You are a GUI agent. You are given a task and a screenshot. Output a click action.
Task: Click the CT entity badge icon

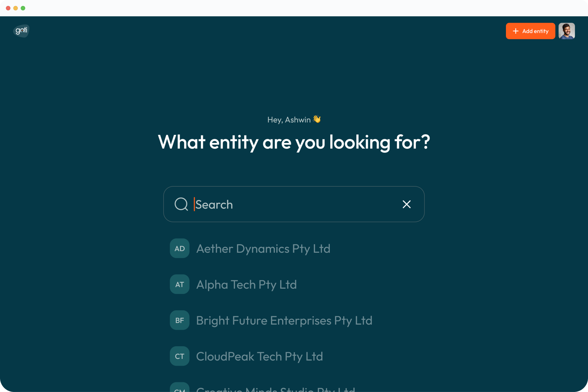(x=179, y=356)
